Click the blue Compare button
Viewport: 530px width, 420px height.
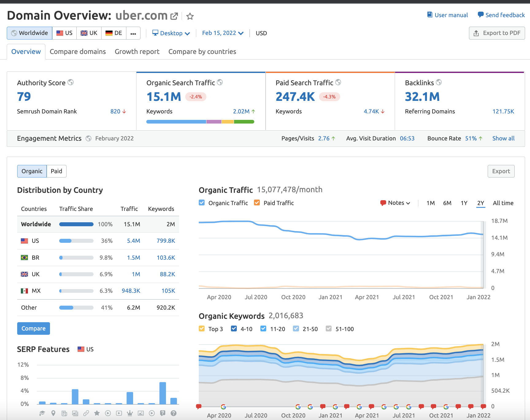tap(33, 328)
